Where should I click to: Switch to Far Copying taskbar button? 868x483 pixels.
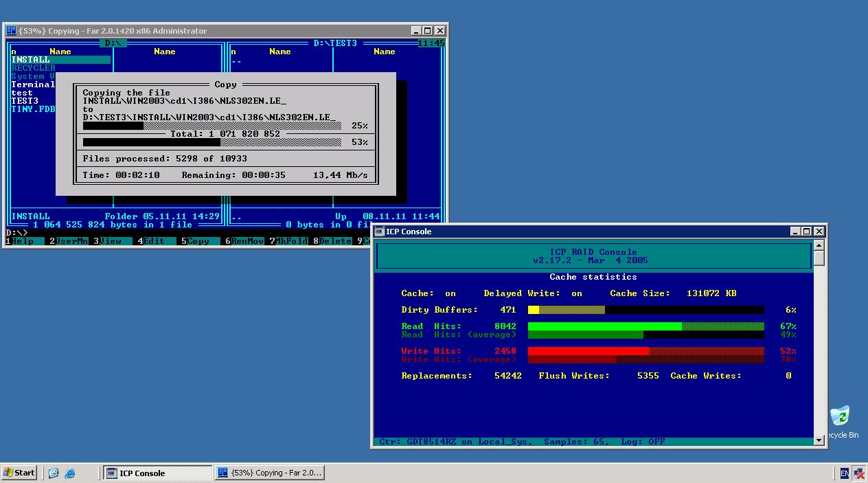269,473
